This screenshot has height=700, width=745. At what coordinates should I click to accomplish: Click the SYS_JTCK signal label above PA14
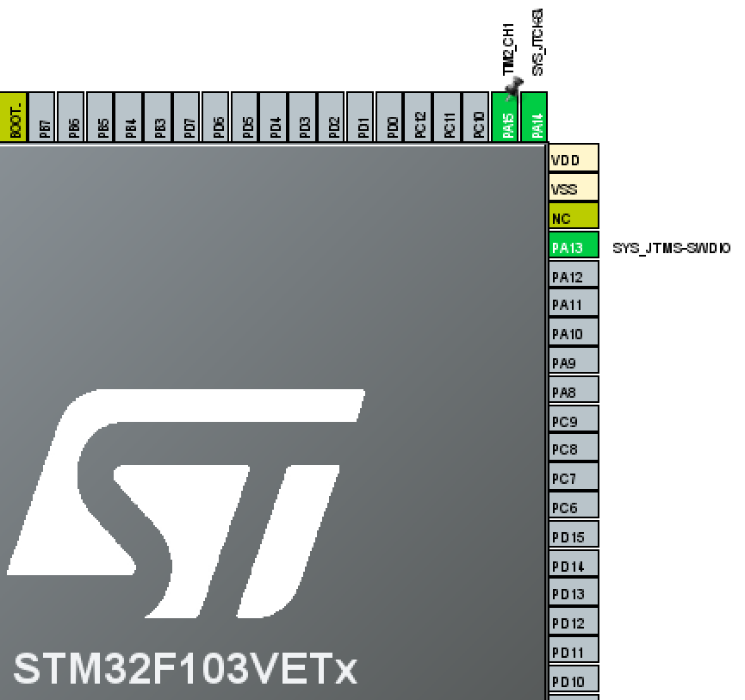[537, 42]
